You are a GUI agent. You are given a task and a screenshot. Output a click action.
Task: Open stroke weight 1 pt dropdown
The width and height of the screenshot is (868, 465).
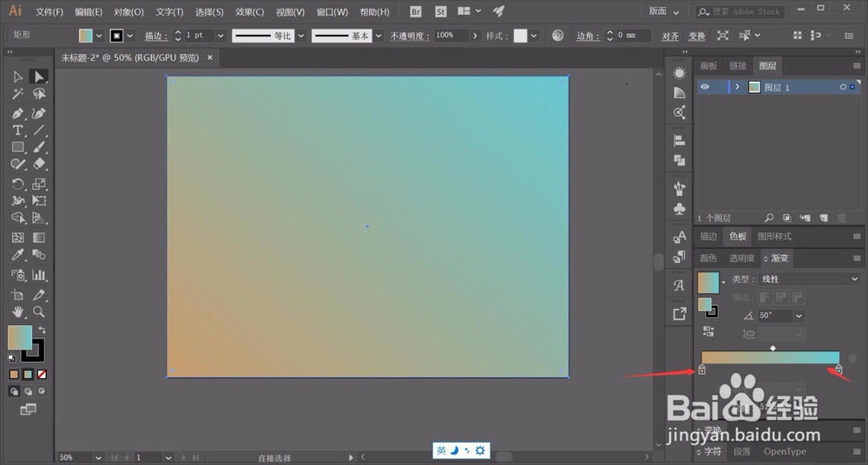[x=220, y=36]
